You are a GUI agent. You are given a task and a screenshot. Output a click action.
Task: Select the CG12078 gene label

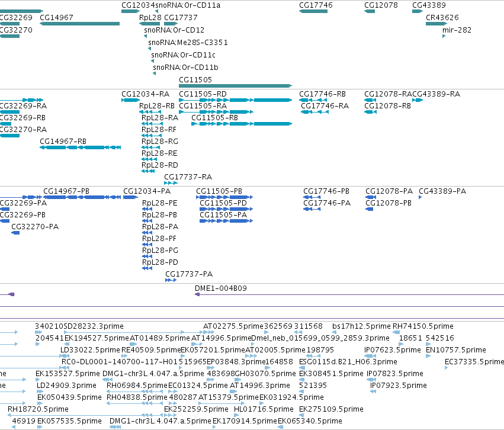381,5
